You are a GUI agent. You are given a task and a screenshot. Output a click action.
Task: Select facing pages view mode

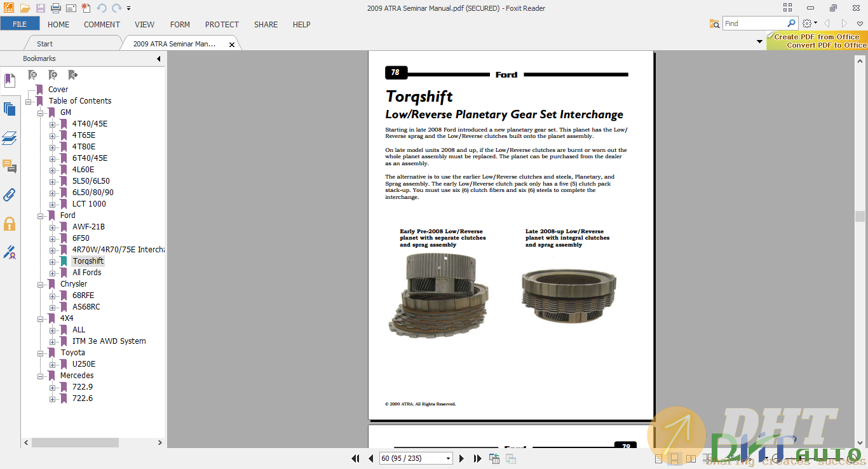pyautogui.click(x=691, y=459)
